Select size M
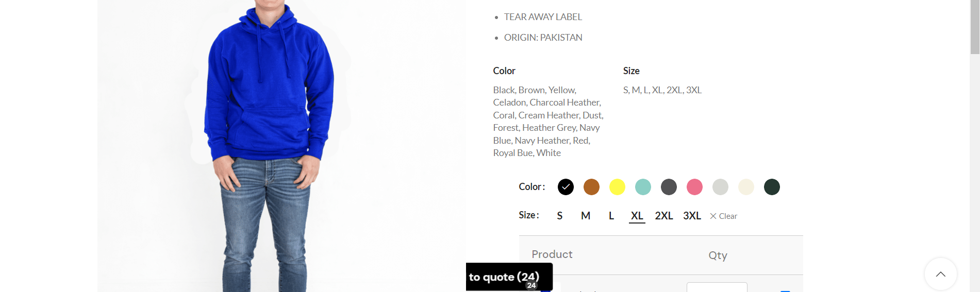980x292 pixels. click(x=586, y=216)
